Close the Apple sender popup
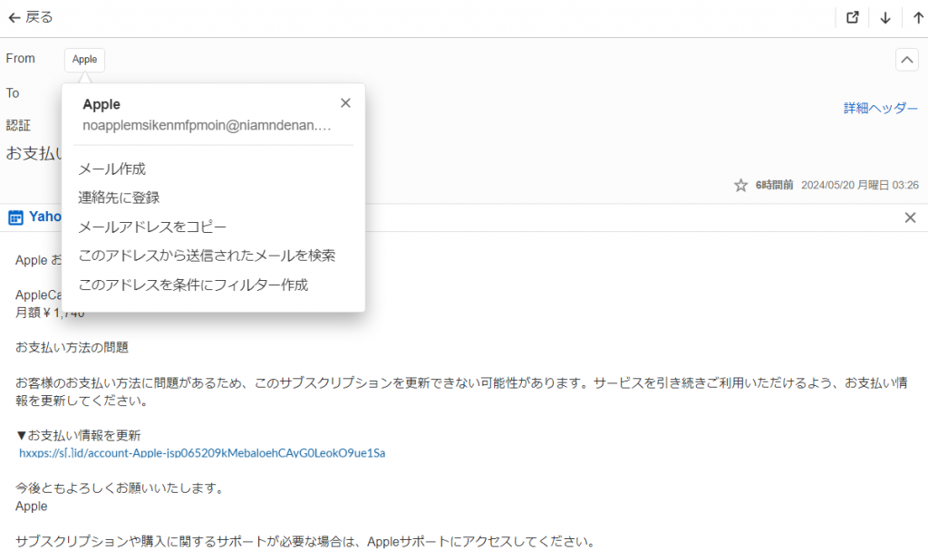The width and height of the screenshot is (928, 560). pyautogui.click(x=345, y=103)
